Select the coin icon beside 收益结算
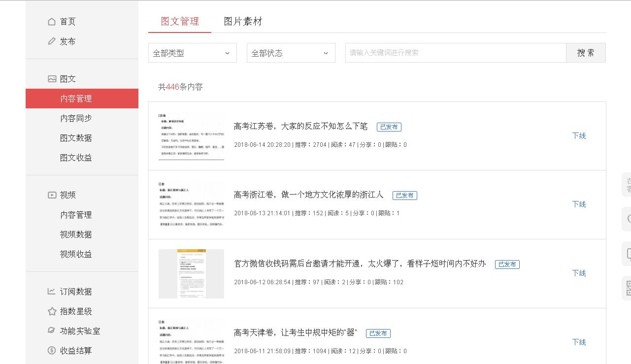The width and height of the screenshot is (631, 364). 52,351
